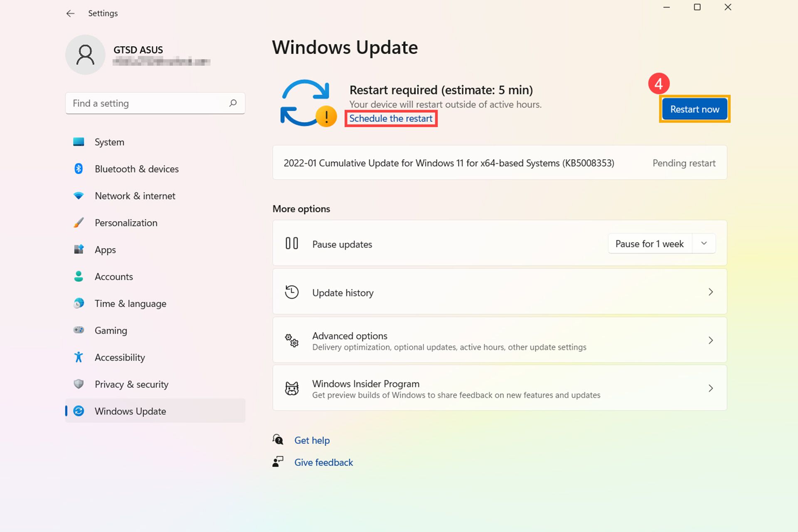Click the Give feedback link
This screenshot has height=532, width=798.
tap(323, 462)
